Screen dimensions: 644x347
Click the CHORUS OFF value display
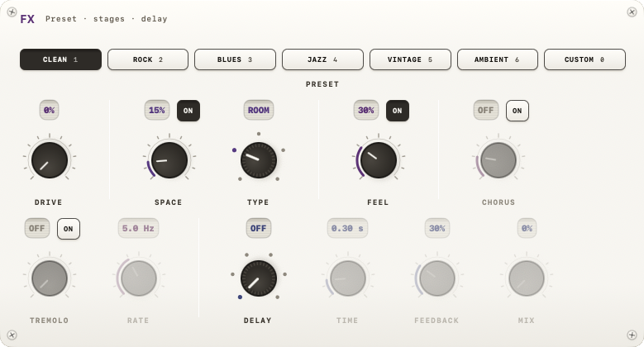(x=485, y=110)
